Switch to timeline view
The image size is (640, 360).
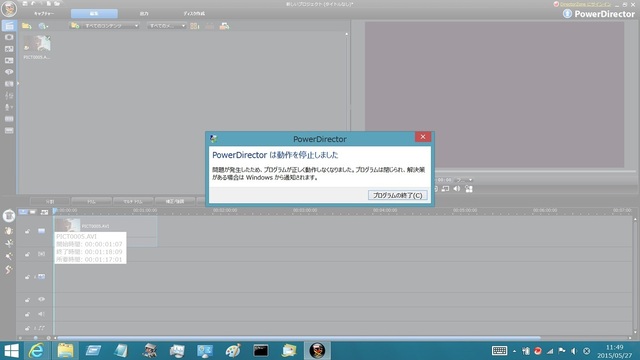tap(23, 212)
